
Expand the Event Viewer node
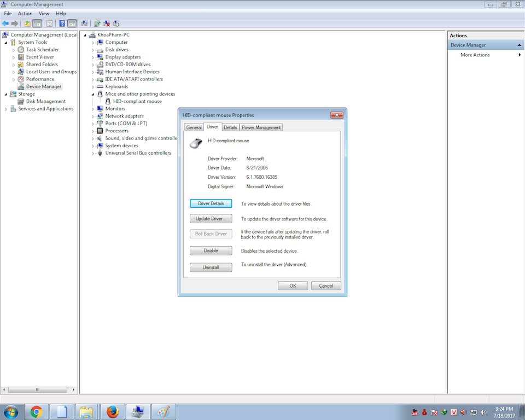14,57
